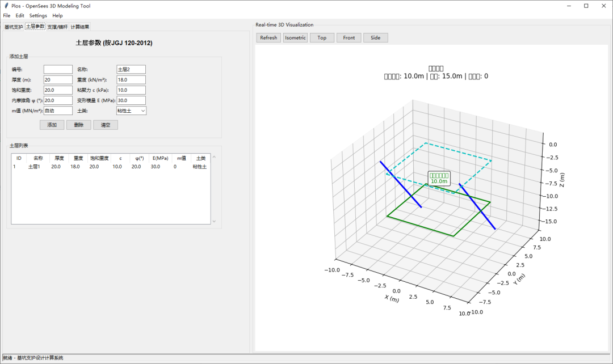Viewport: 613px width, 364px height.
Task: Select the 土层1 row in soil list
Action: (111, 167)
